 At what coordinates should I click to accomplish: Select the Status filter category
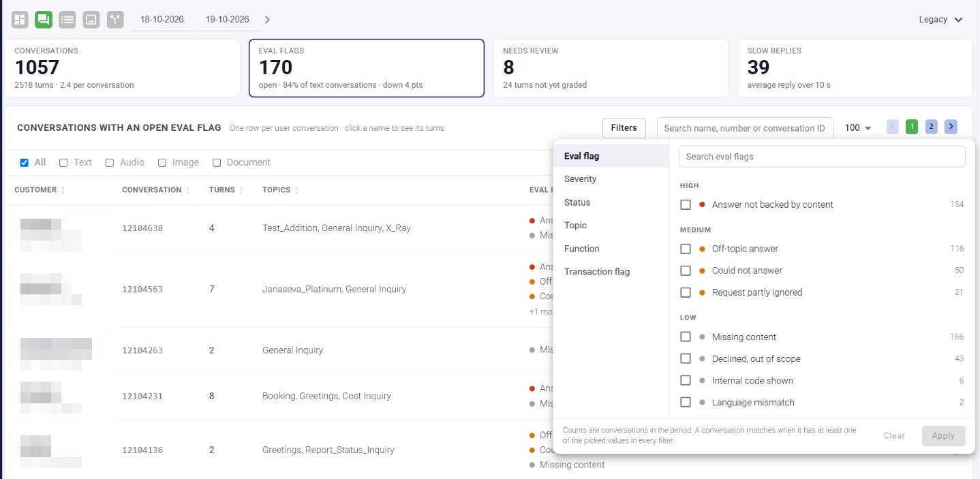(611, 202)
